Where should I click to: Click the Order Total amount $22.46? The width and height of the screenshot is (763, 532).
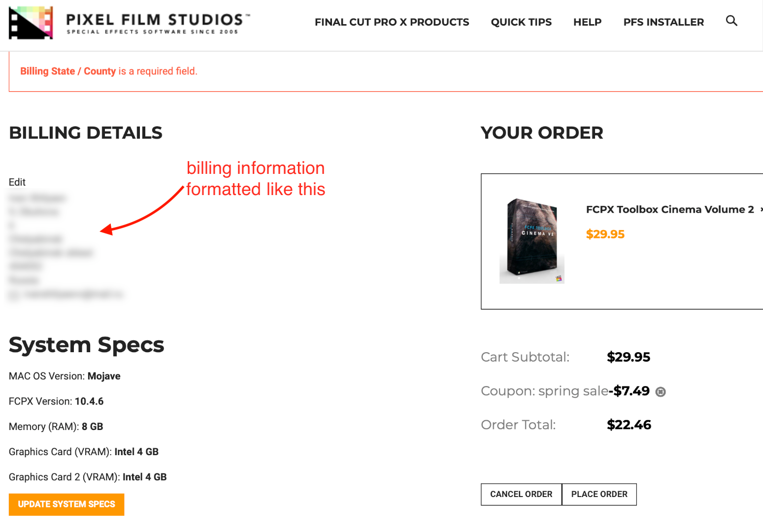tap(629, 425)
